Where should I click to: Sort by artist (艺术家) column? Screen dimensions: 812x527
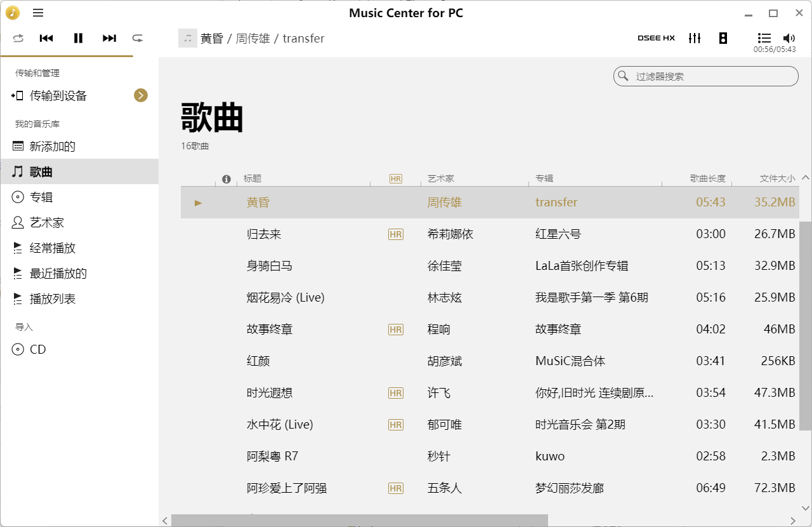pos(441,179)
